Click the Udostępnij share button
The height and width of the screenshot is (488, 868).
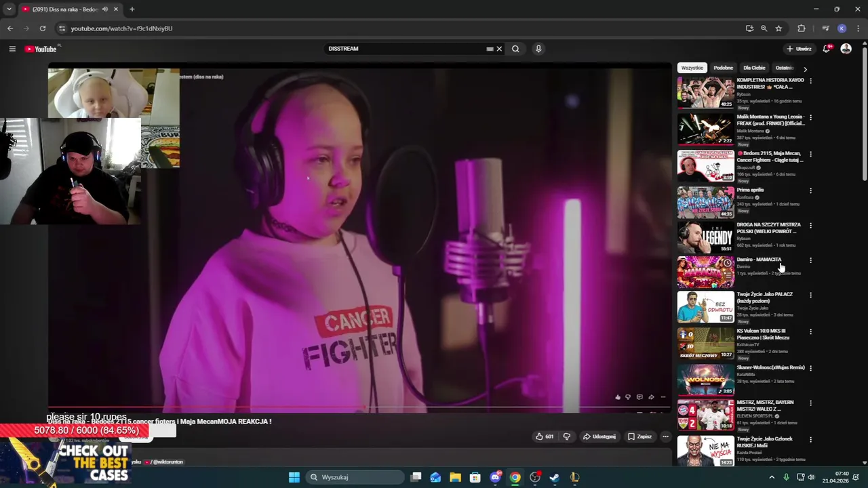pyautogui.click(x=599, y=436)
